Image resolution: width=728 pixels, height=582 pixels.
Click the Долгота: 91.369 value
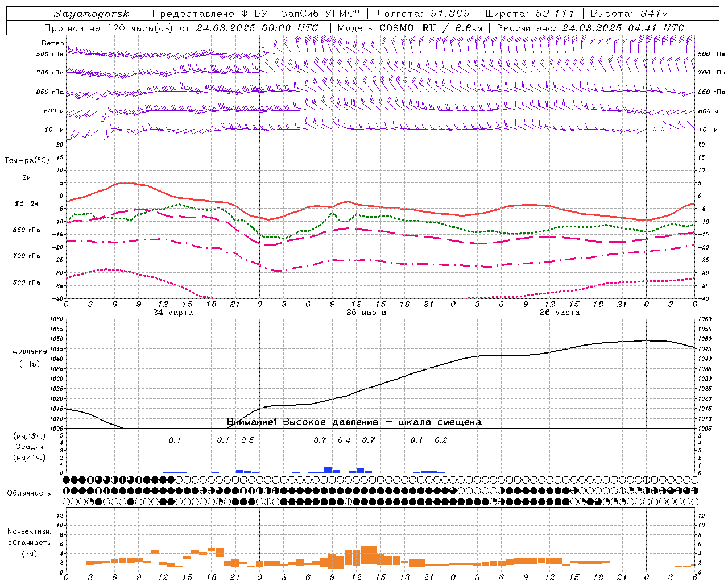423,14
